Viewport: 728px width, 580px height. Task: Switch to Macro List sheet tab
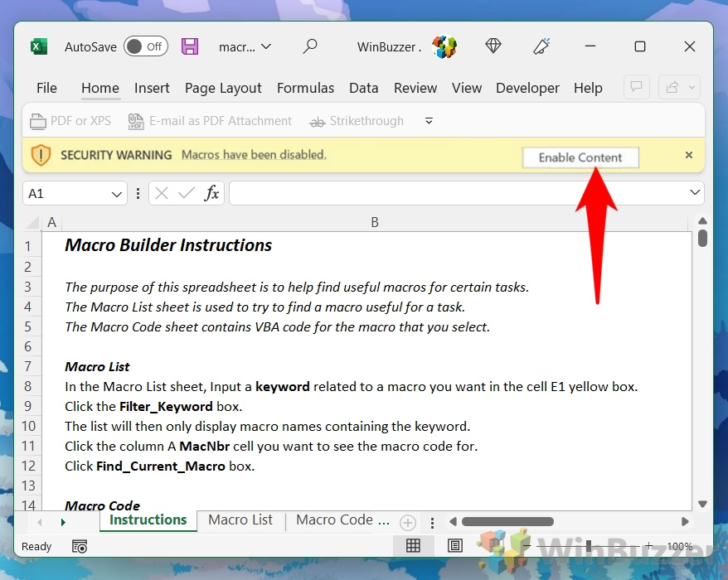click(240, 520)
